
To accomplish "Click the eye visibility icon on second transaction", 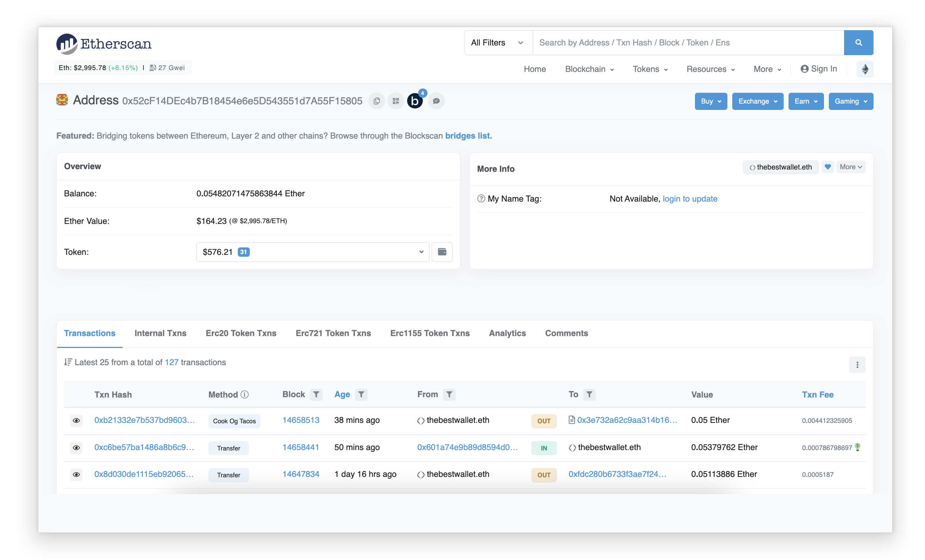I will tap(77, 448).
